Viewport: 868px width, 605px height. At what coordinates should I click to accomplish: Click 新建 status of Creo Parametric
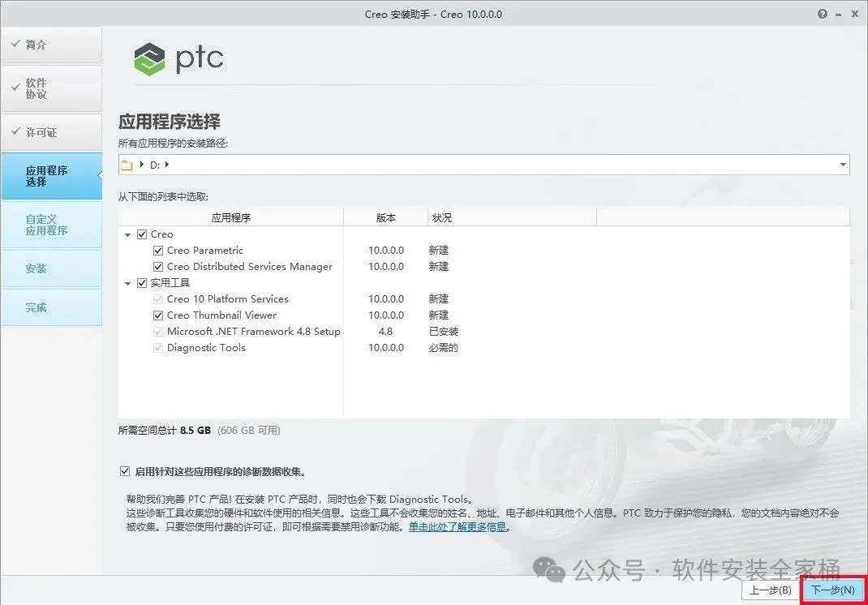438,251
